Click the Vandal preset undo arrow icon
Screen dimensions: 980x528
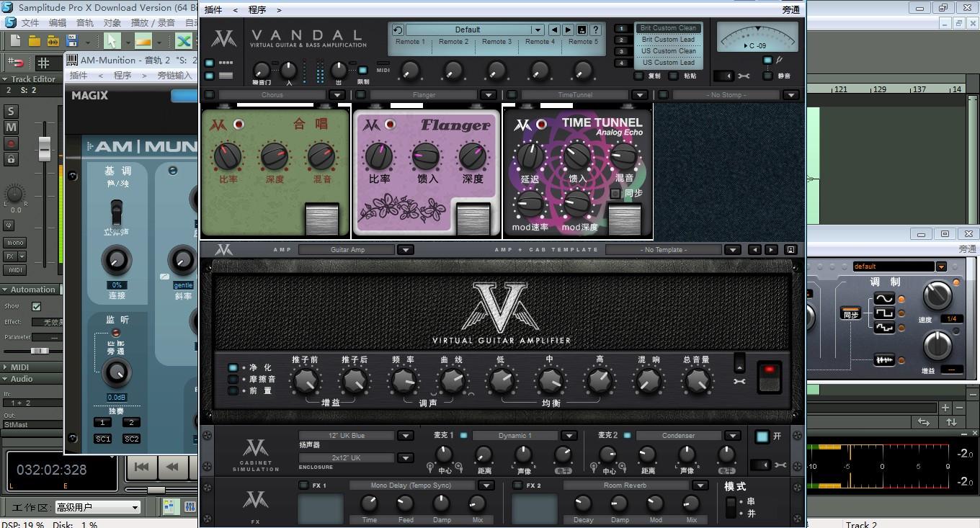tap(397, 30)
